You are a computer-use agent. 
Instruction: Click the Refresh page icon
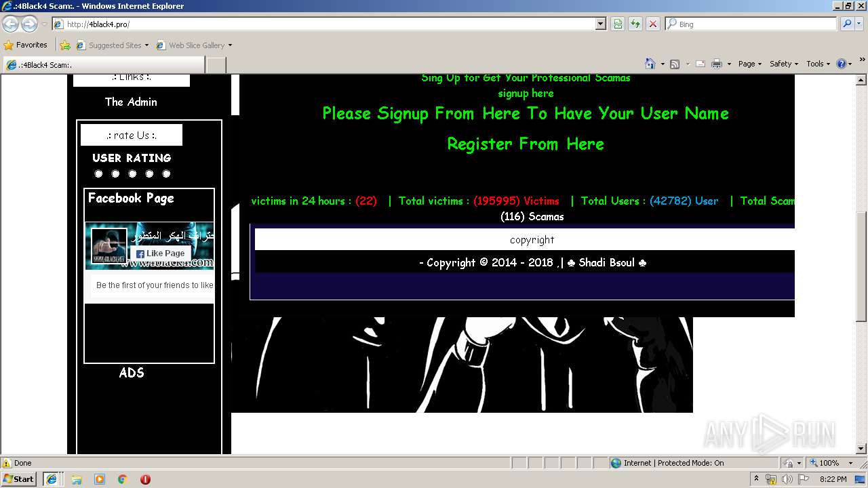coord(635,24)
